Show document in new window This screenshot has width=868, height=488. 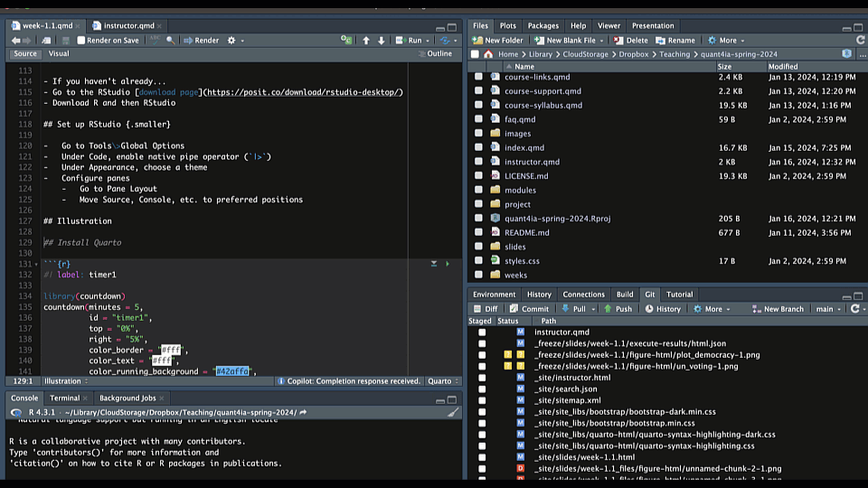46,41
